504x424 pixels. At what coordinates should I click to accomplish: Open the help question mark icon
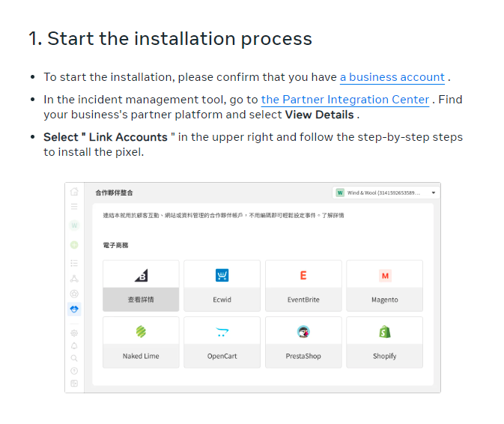74,371
